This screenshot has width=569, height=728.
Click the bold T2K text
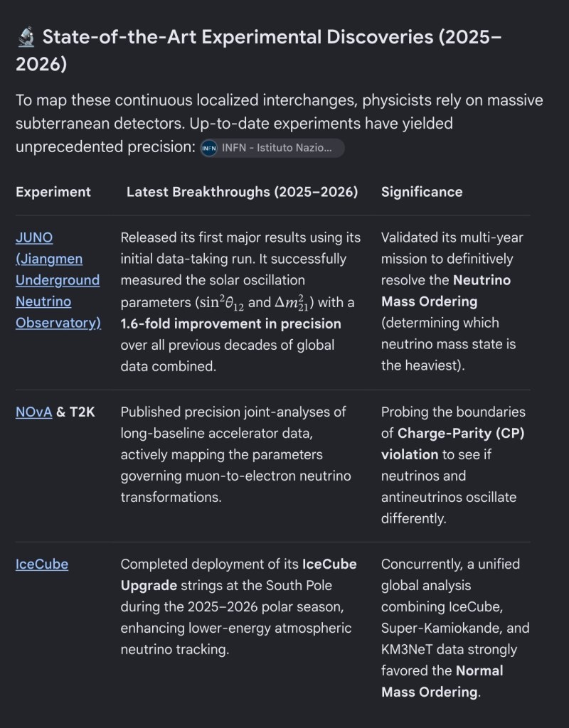[83, 412]
